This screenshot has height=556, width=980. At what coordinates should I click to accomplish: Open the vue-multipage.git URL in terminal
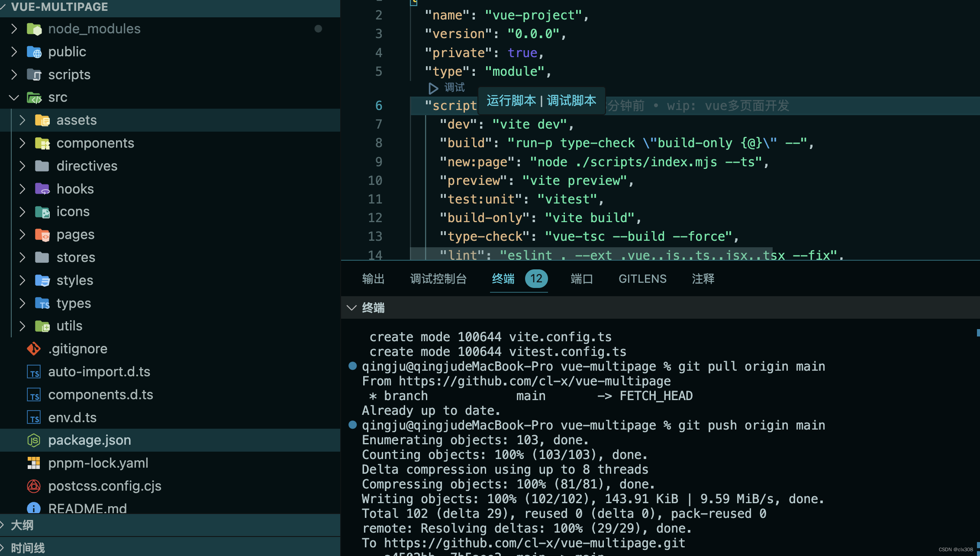pyautogui.click(x=535, y=543)
